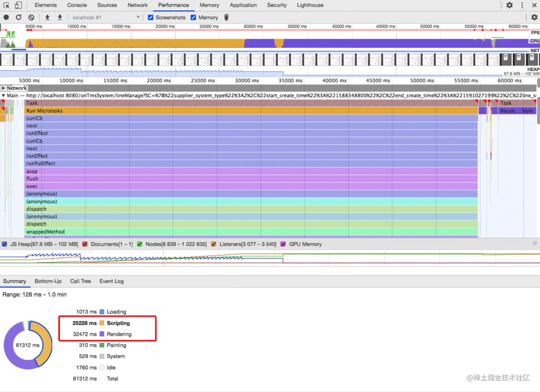The height and width of the screenshot is (392, 540).
Task: Toggle the Documents counter checkbox
Action: [85, 244]
